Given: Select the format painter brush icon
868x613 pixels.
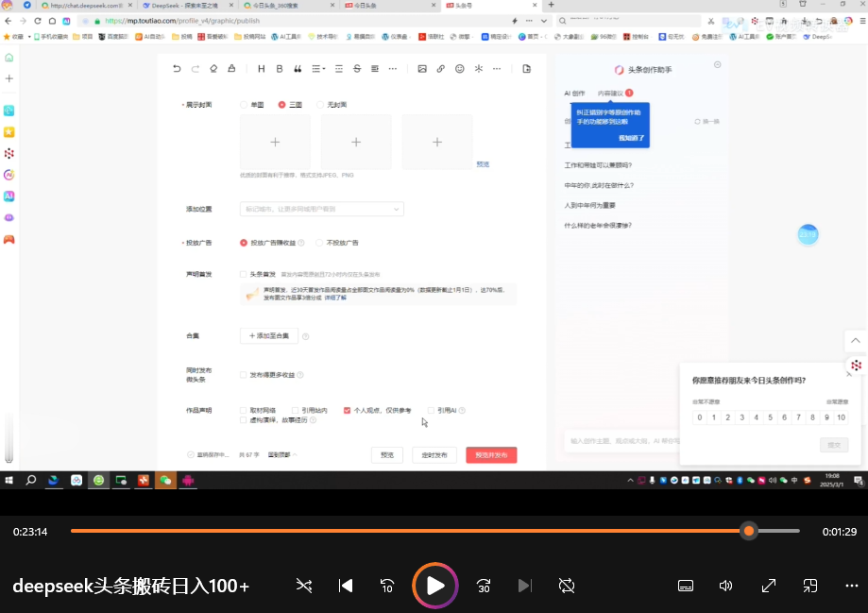Looking at the screenshot, I should click(231, 69).
